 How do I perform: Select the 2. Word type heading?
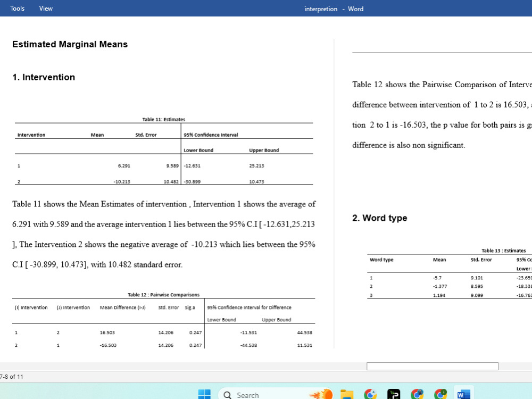tap(379, 218)
